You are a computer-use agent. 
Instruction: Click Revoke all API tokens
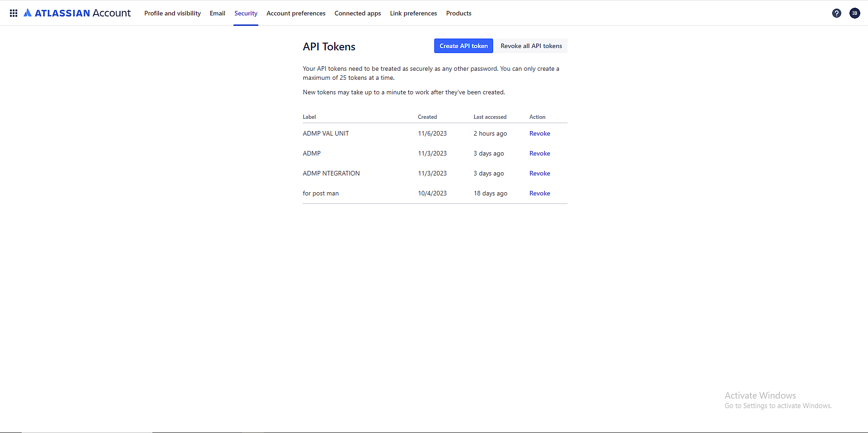pyautogui.click(x=531, y=46)
